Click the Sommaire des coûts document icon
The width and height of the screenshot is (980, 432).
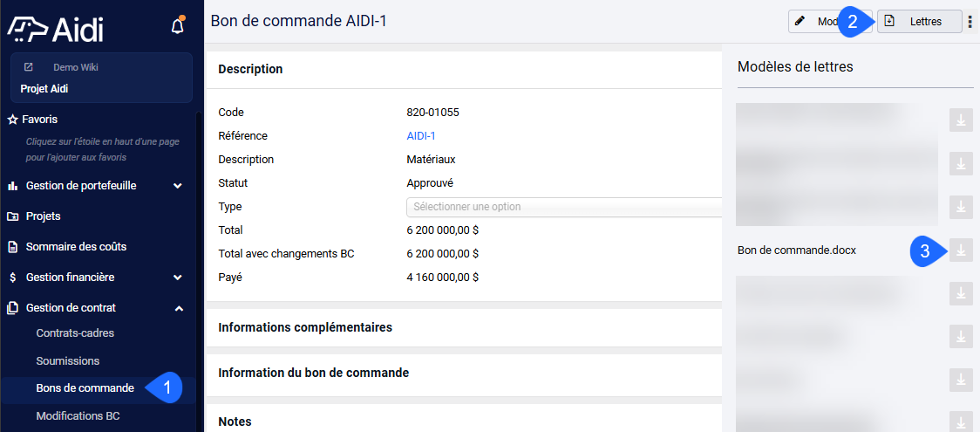pos(12,247)
